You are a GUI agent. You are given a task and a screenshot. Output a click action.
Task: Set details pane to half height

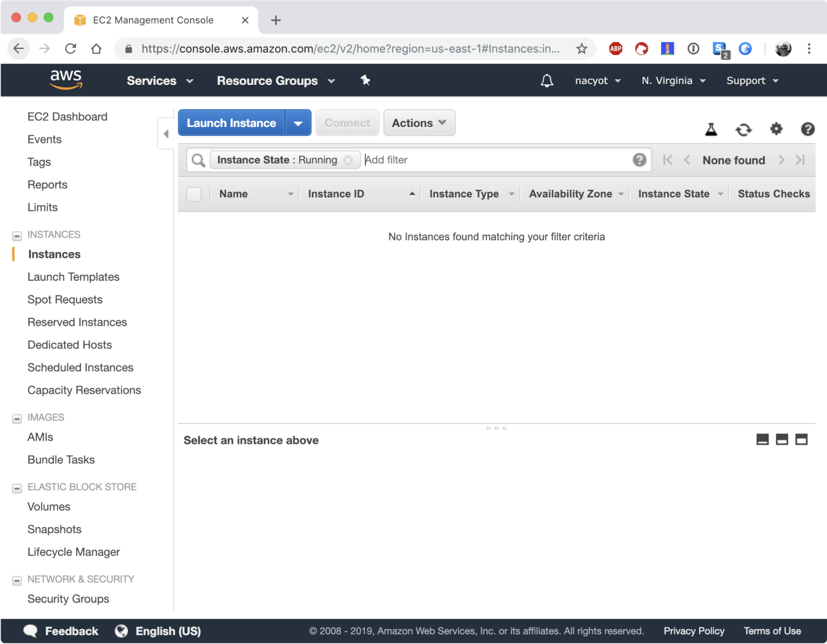(x=782, y=439)
